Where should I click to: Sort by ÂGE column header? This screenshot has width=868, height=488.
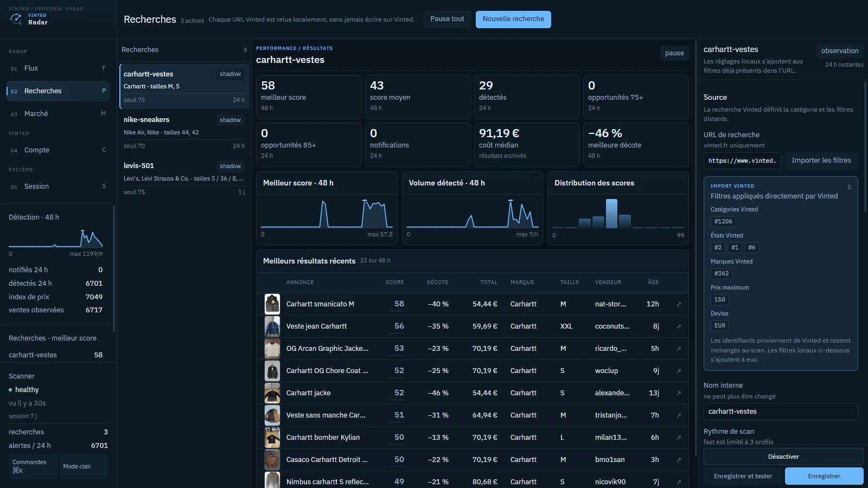[653, 282]
